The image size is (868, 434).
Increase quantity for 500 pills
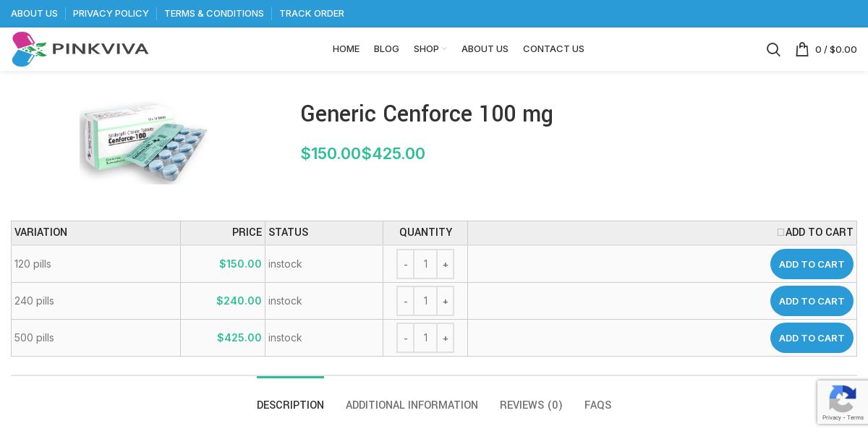tap(446, 338)
